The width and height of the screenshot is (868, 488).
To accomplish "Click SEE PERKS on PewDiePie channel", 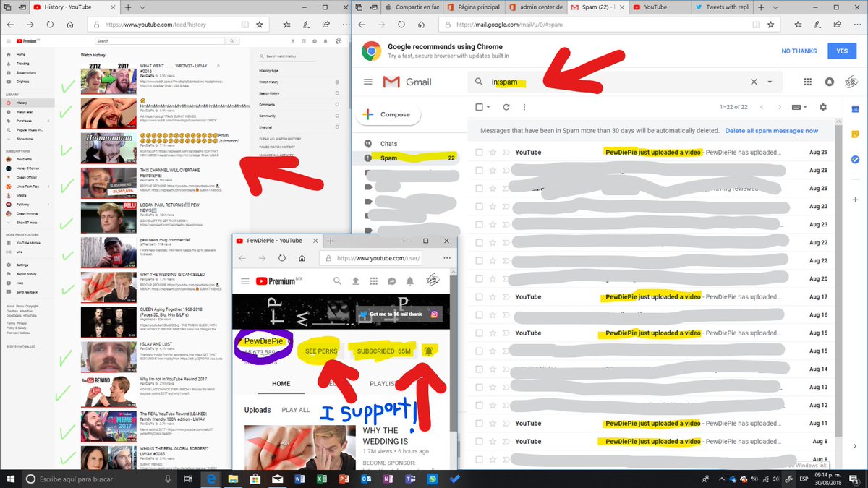I will pos(321,351).
